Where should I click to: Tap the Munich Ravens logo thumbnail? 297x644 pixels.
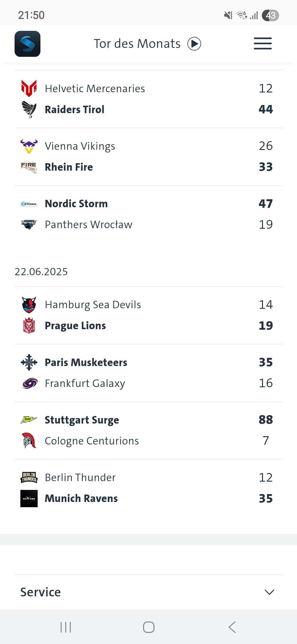tap(29, 498)
